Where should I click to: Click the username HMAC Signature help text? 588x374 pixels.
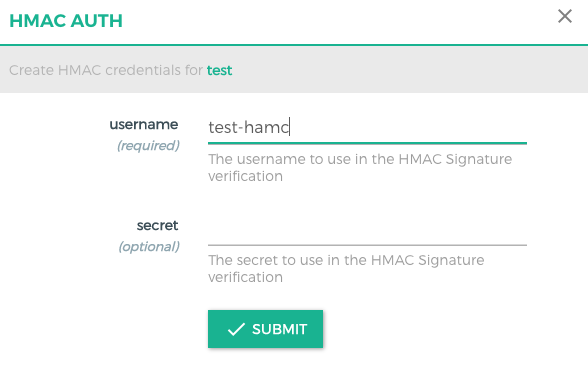coord(360,167)
